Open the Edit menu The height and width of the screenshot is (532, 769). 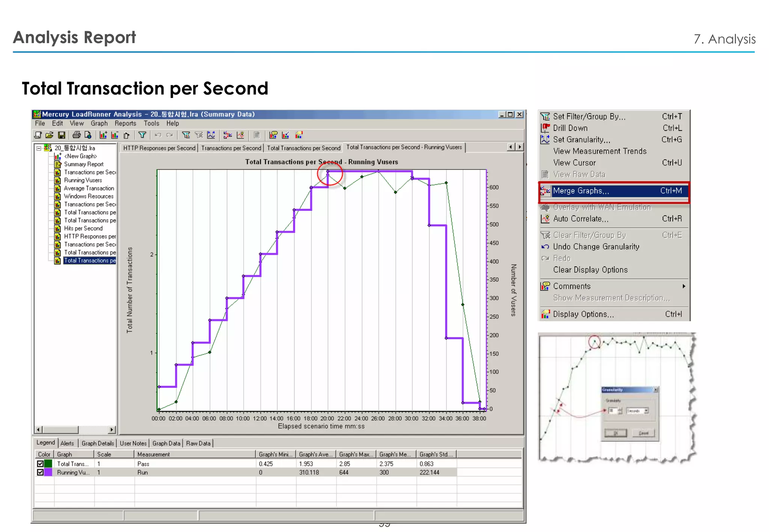[x=57, y=123]
